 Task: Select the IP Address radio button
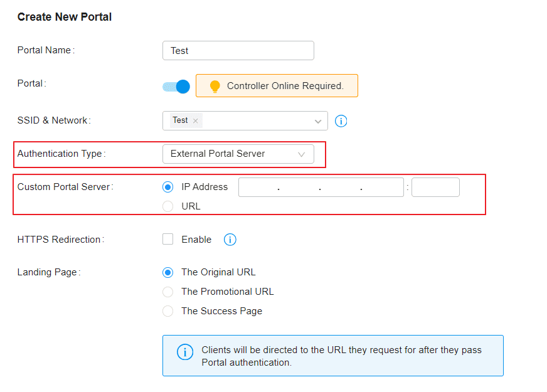(x=167, y=187)
